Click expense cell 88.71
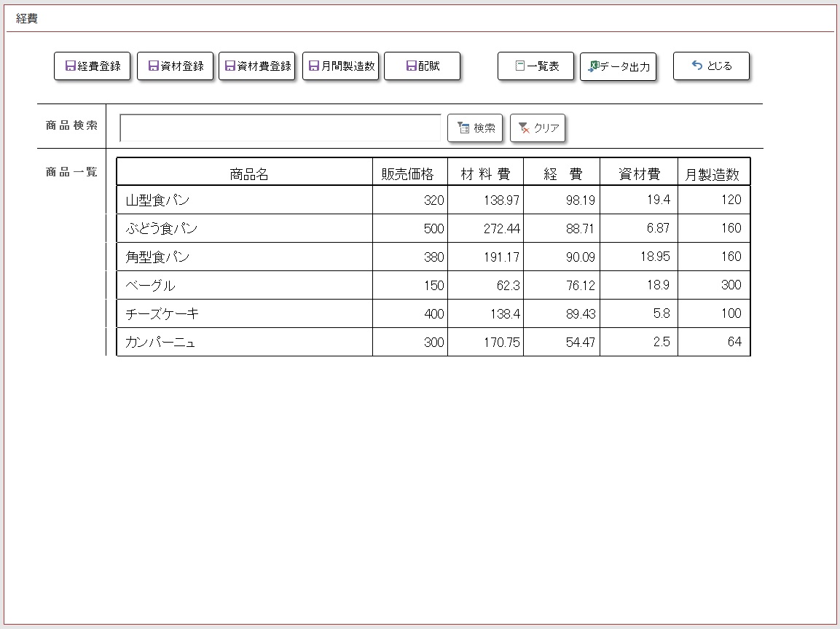Image resolution: width=840 pixels, height=629 pixels. tap(562, 228)
